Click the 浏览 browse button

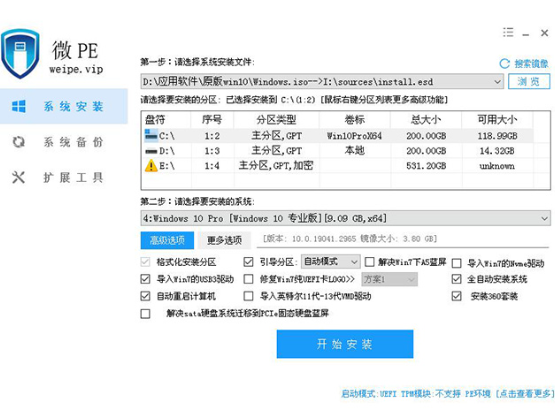pyautogui.click(x=529, y=82)
